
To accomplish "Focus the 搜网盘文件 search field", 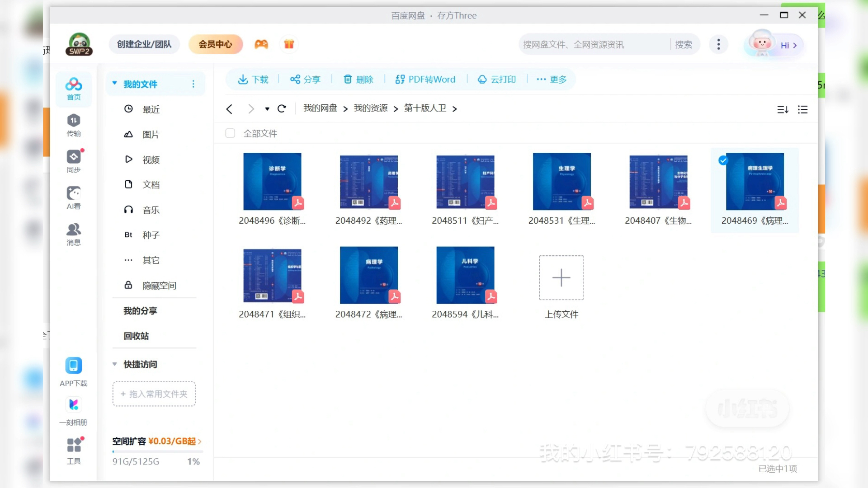I will click(594, 45).
